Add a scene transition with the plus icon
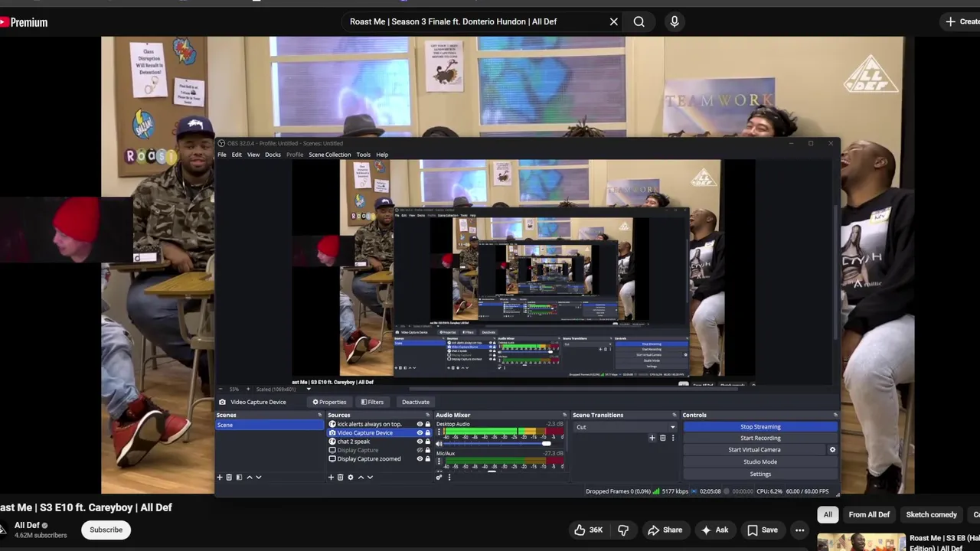This screenshot has height=551, width=980. click(x=652, y=438)
